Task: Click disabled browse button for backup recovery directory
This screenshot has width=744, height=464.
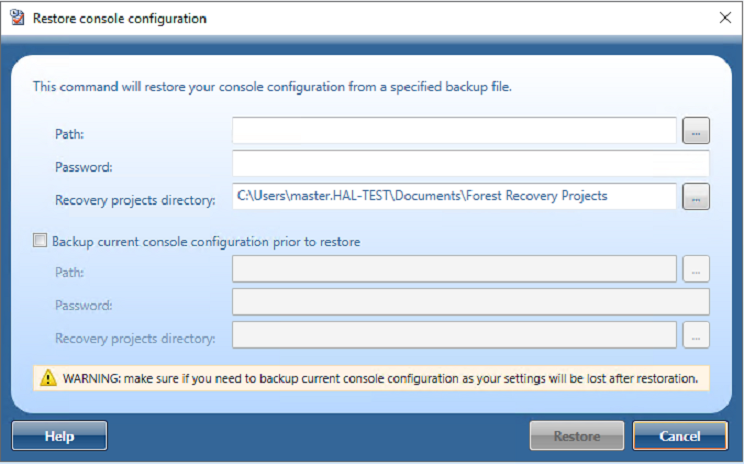Action: [x=695, y=336]
